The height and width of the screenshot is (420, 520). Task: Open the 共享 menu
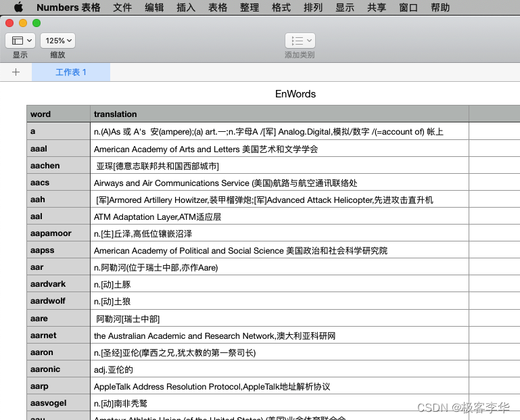pyautogui.click(x=377, y=7)
